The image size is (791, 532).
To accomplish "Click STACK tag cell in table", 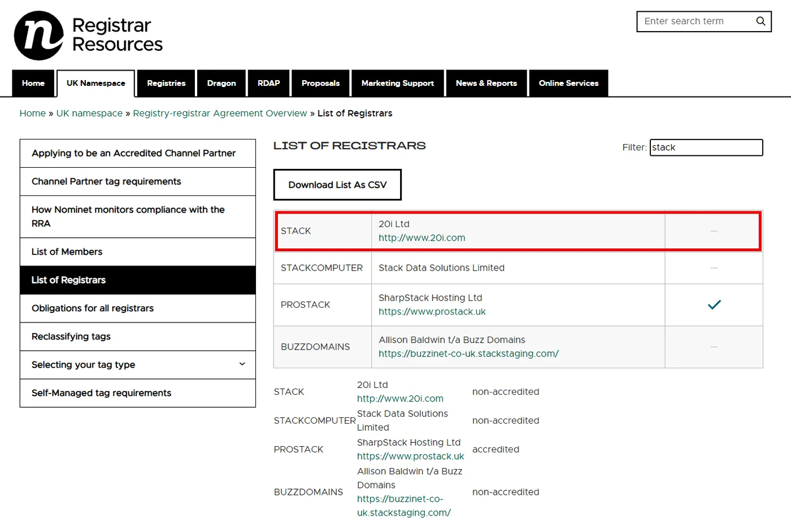I will point(323,231).
